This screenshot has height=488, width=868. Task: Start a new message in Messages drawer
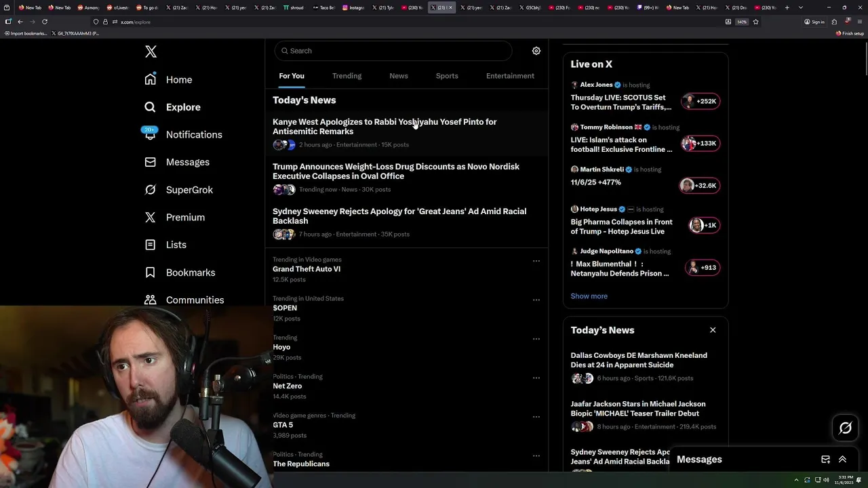(825, 460)
